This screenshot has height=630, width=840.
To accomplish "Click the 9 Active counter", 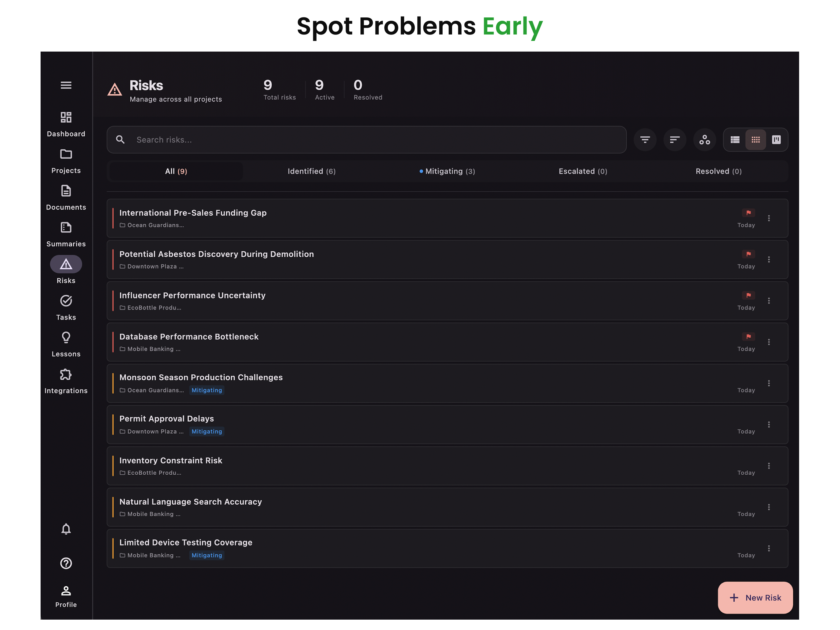I will (x=325, y=90).
